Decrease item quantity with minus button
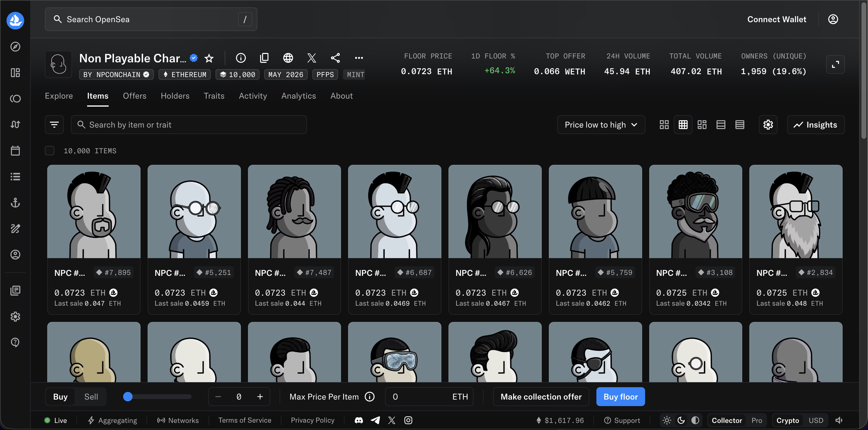Screen dimensions: 868x430 [x=218, y=397]
